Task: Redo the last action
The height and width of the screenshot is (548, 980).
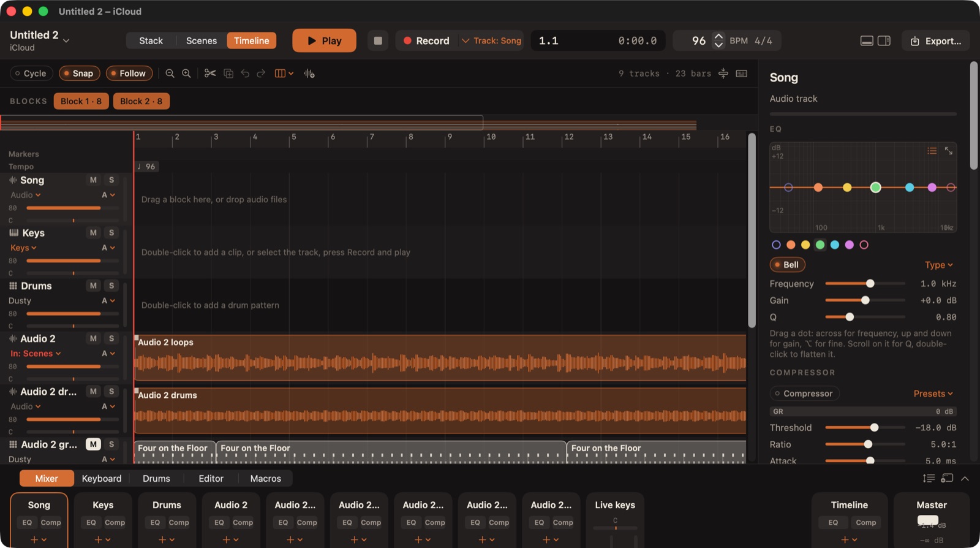Action: coord(261,74)
